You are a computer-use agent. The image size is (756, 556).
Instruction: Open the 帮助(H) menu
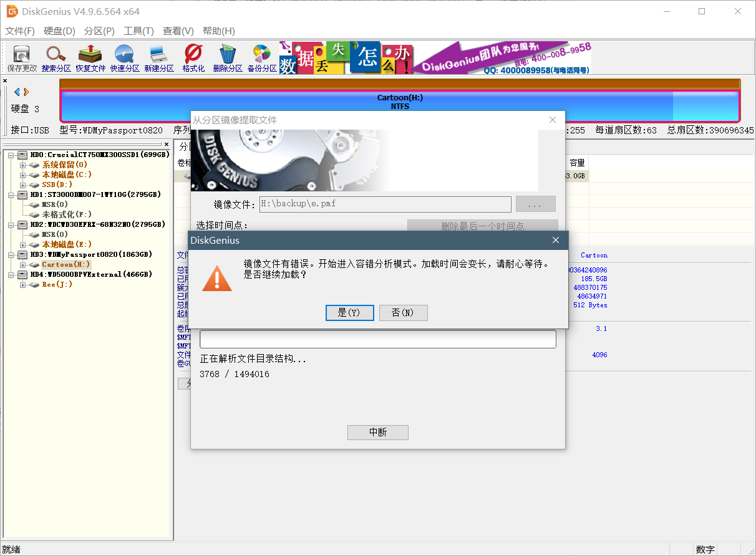[219, 31]
